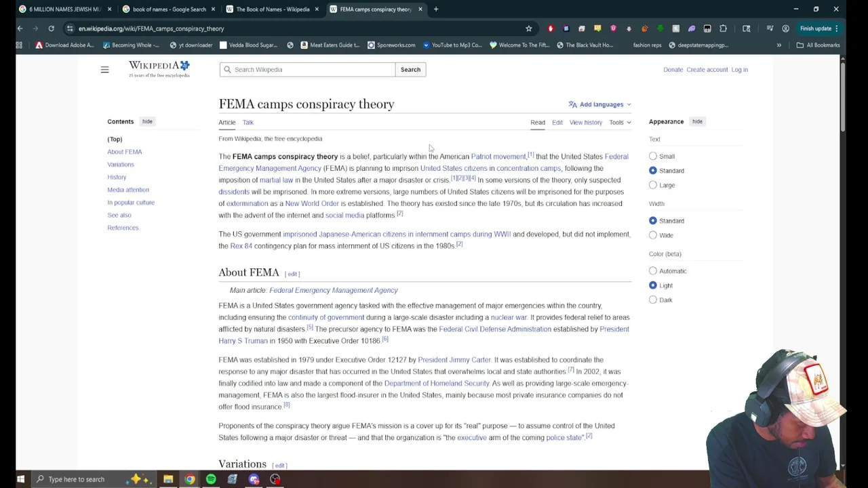Open the media control icon in toolbar
The image size is (868, 488).
pos(770,28)
